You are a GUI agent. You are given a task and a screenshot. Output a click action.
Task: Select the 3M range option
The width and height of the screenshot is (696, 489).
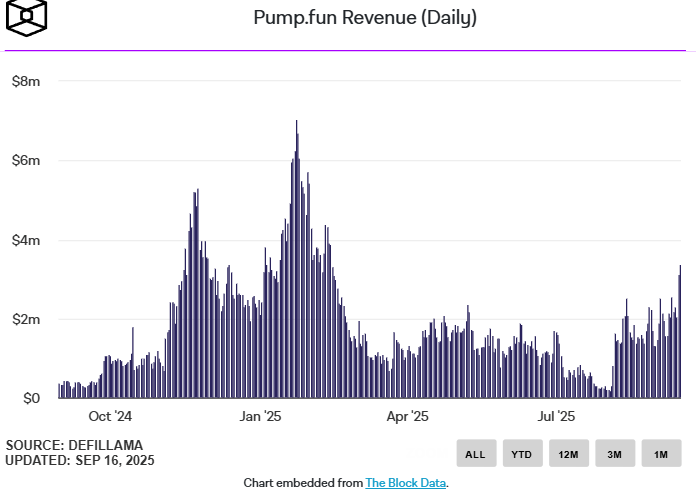pyautogui.click(x=615, y=453)
